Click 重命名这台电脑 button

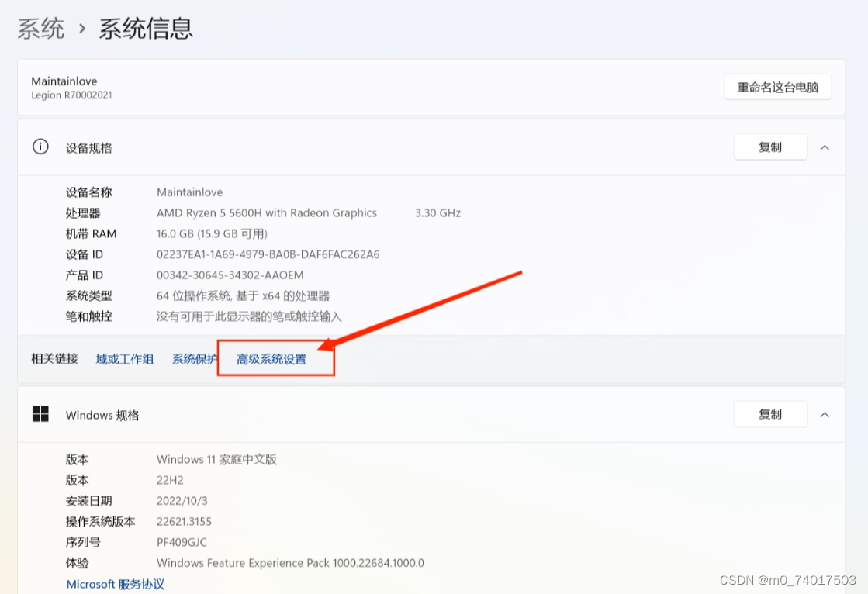coord(777,87)
